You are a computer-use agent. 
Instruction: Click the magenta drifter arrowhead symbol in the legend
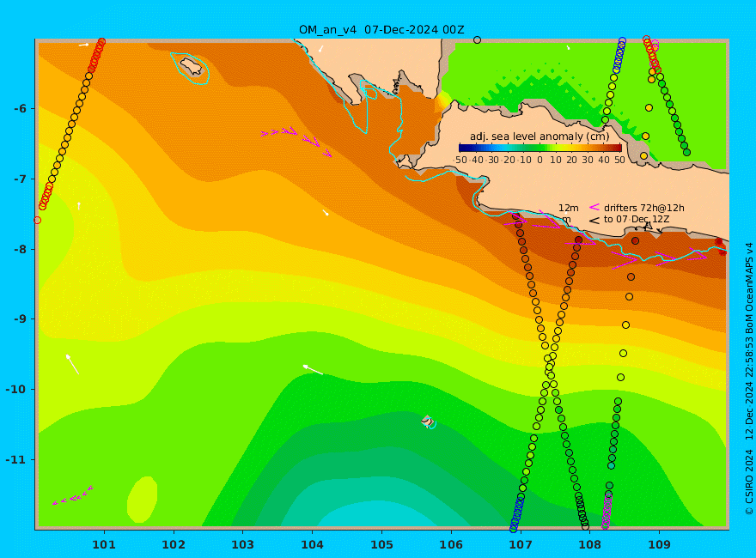click(x=594, y=207)
